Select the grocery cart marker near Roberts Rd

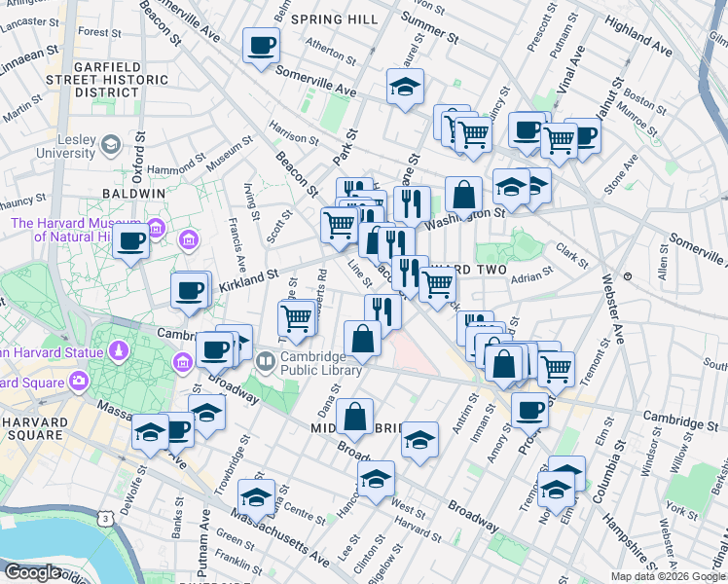pos(296,320)
